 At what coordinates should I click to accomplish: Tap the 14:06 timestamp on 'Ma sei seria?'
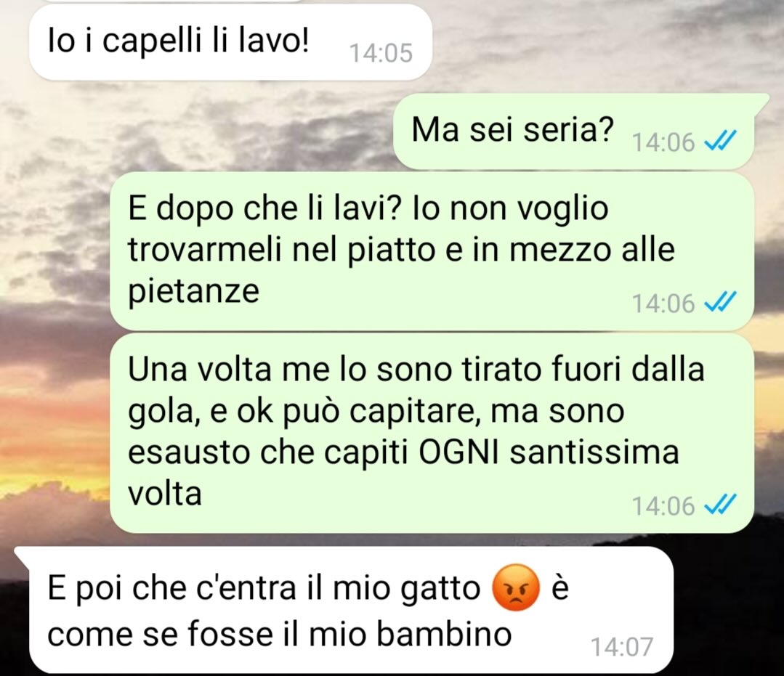coord(663,142)
